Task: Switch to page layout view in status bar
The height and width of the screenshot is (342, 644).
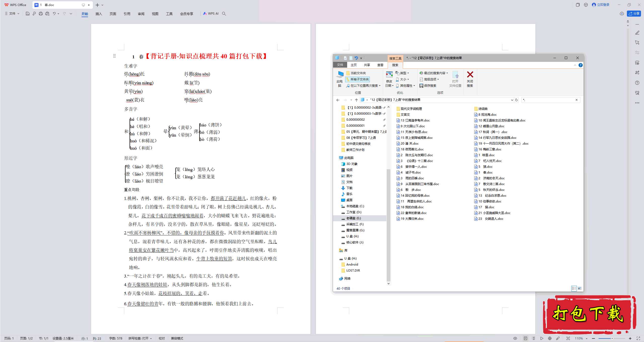Action: click(x=526, y=338)
